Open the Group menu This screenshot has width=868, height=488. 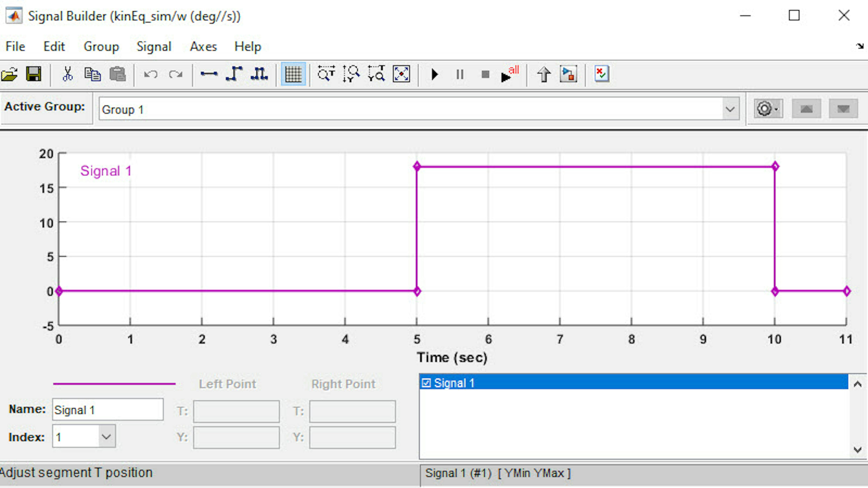click(101, 46)
